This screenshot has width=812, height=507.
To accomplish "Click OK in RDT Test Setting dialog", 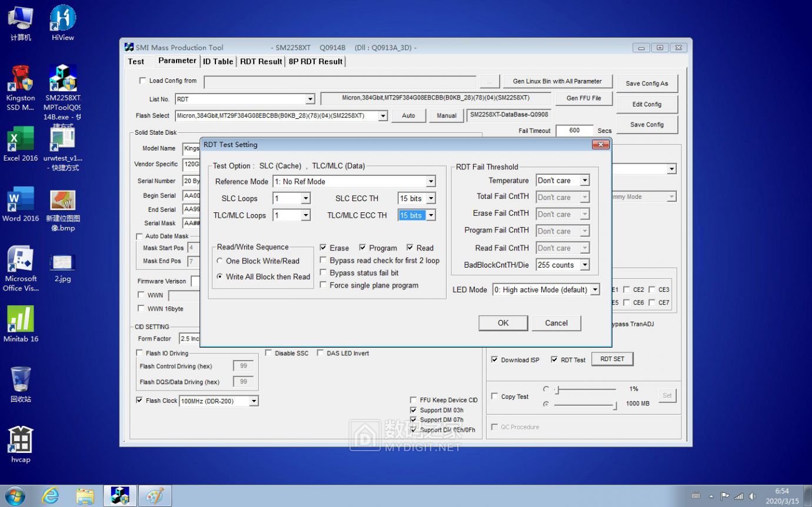I will pyautogui.click(x=503, y=323).
